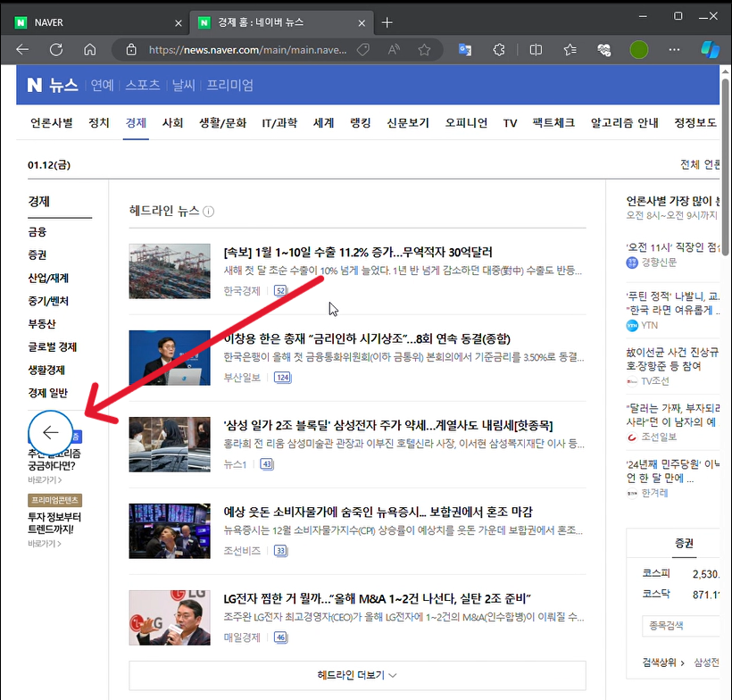
Task: Select 생활/문화 news category
Action: point(222,123)
